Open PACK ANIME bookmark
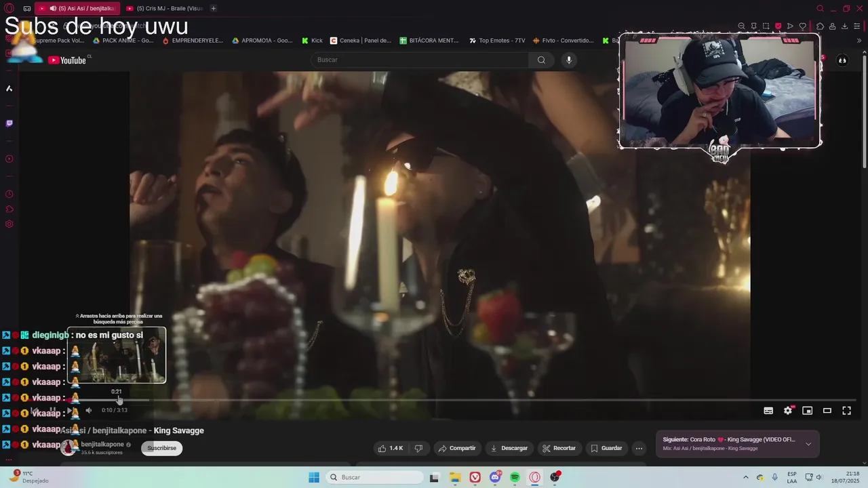 [x=123, y=41]
